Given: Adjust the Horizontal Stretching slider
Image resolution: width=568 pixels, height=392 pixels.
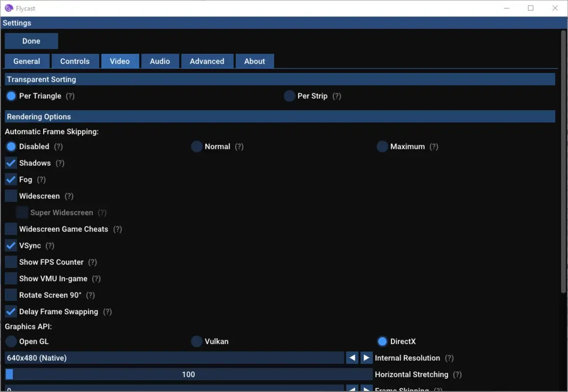Looking at the screenshot, I should click(189, 374).
